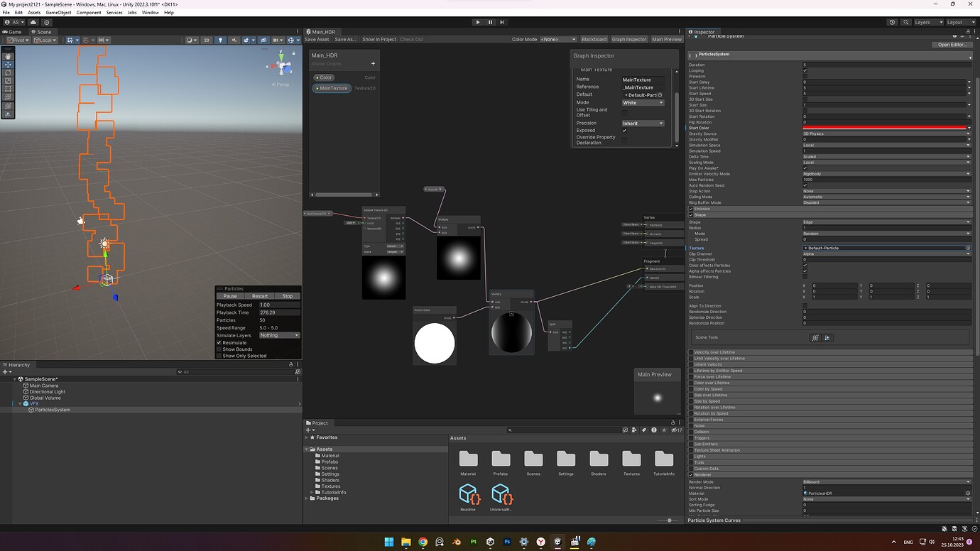Click Save Asset in the shader graph toolbar
Screen dimensions: 980x551
317,39
